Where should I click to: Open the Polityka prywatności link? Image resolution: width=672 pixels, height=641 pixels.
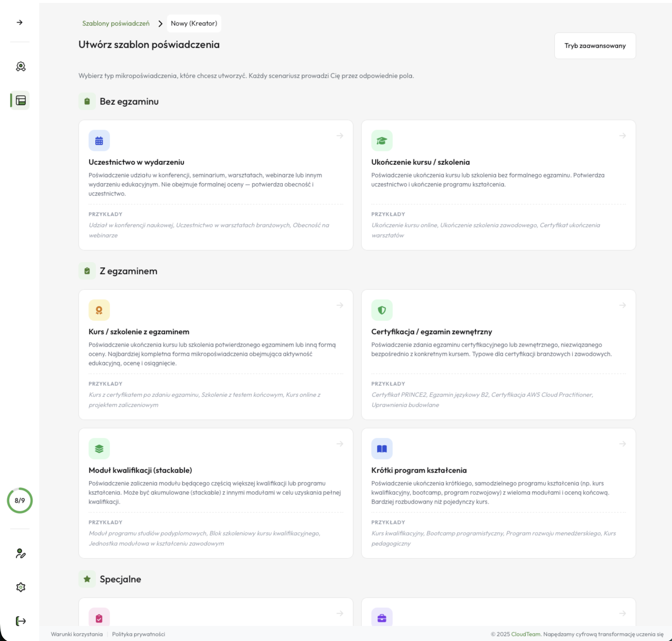coord(138,634)
